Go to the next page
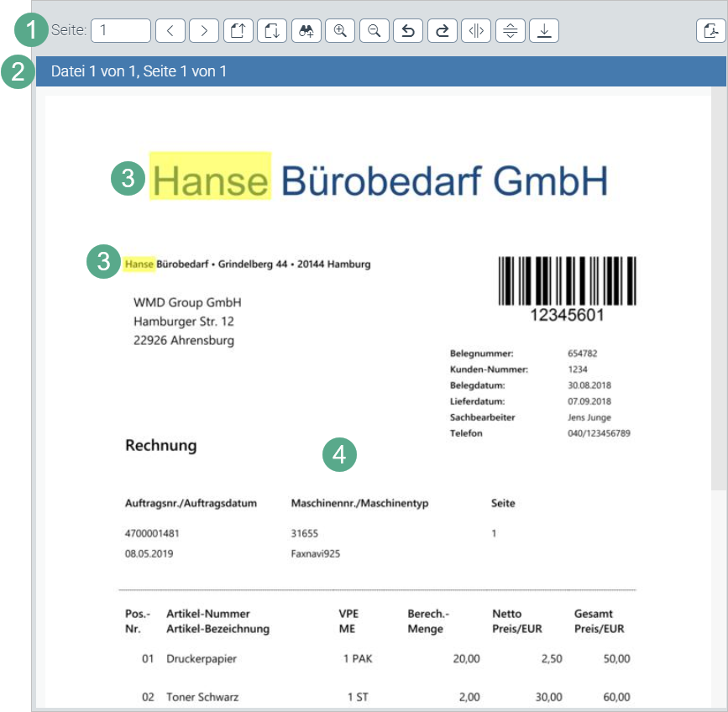 click(204, 30)
